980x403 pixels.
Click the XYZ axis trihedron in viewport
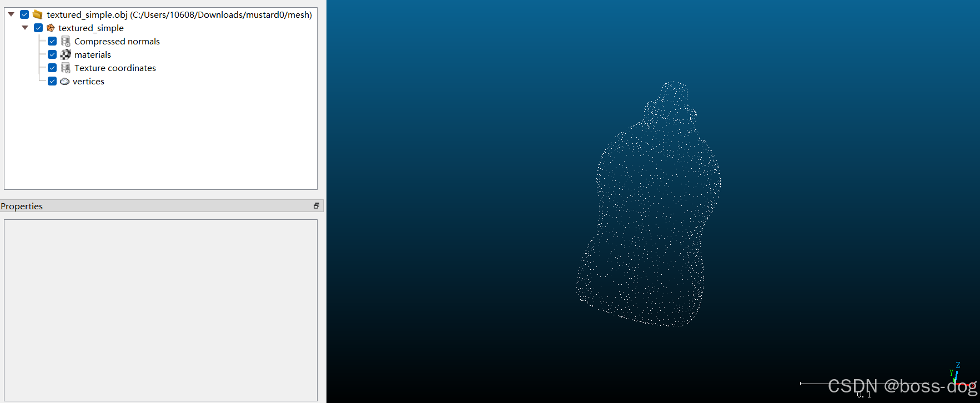961,376
